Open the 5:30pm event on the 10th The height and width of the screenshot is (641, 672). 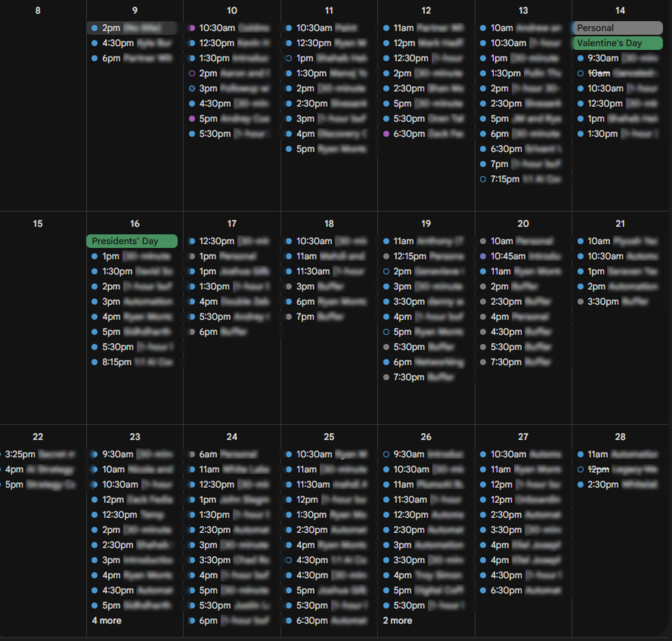click(x=229, y=134)
